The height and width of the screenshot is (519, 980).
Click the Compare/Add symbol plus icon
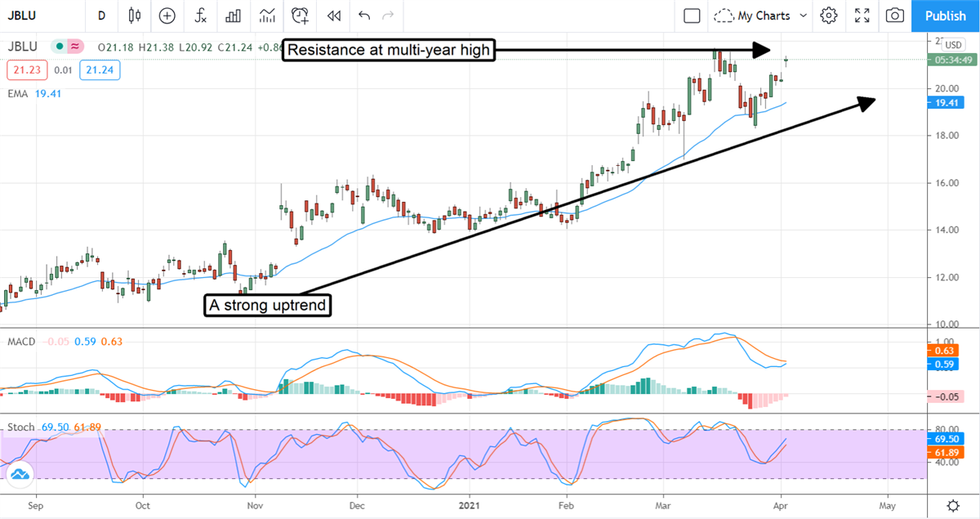click(167, 16)
